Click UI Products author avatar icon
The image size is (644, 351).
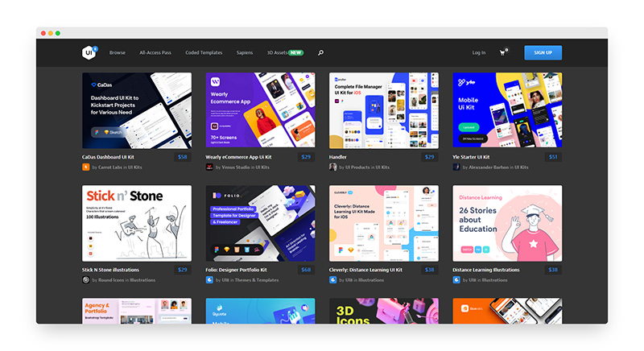[x=332, y=167]
